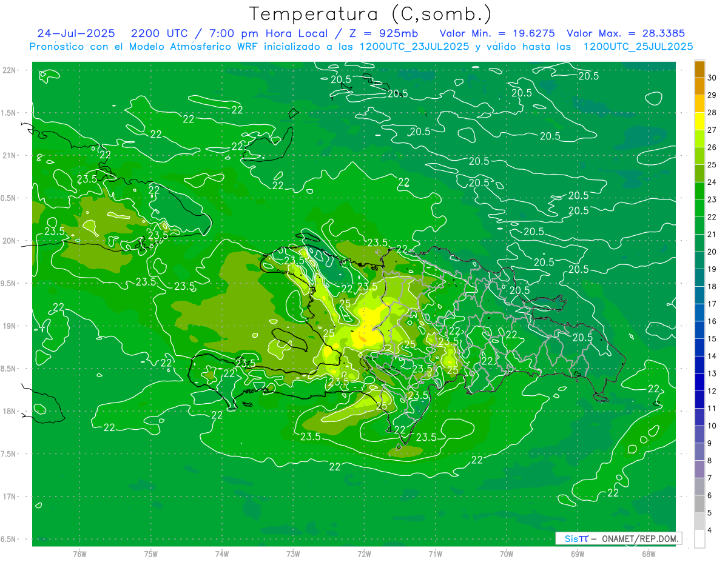Pick the white colorbar swatch below 4
Viewport: 728px width, 562px height.
pos(699,539)
